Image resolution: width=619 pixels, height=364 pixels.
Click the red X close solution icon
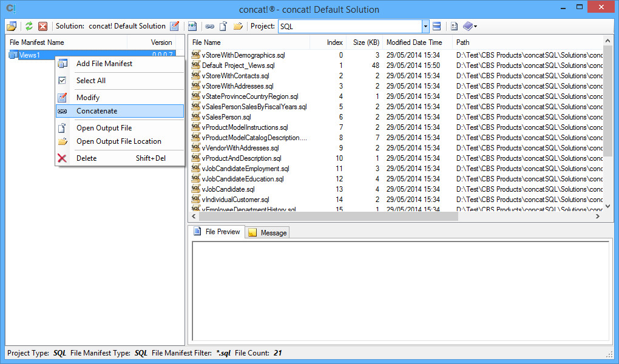42,27
